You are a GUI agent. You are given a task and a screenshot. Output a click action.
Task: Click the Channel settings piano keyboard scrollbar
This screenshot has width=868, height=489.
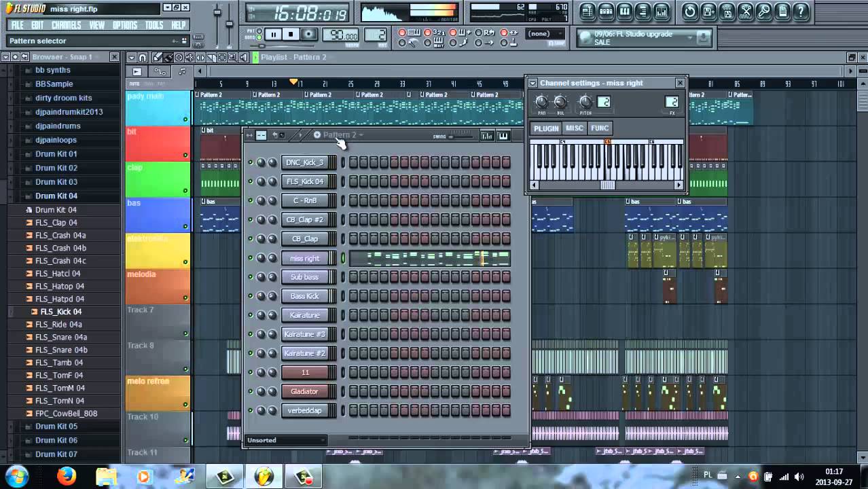pos(607,185)
